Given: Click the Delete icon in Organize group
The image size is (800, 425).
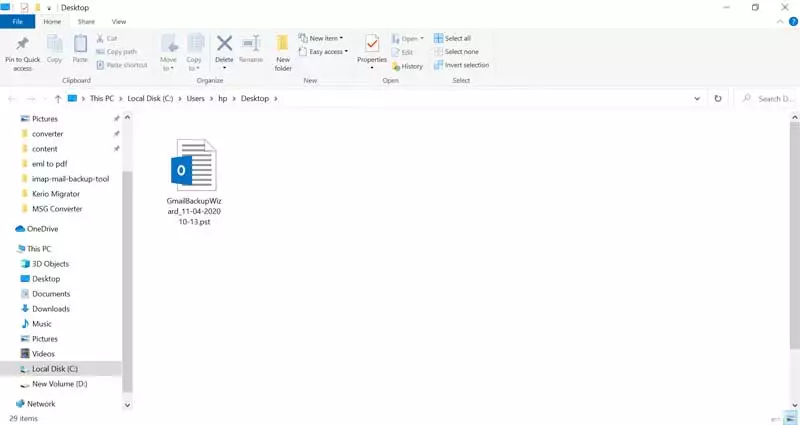Looking at the screenshot, I should point(224,49).
